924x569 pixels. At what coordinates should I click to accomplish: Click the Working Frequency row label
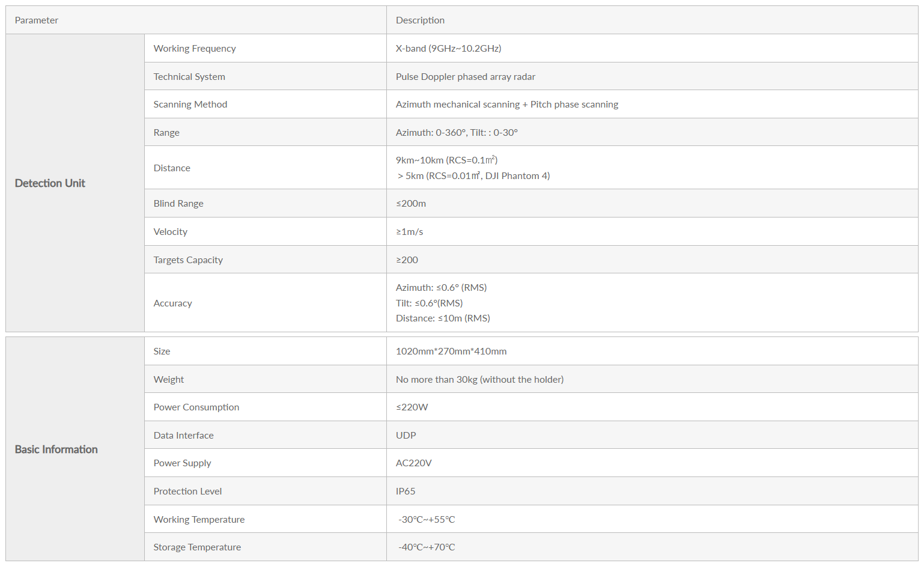195,48
